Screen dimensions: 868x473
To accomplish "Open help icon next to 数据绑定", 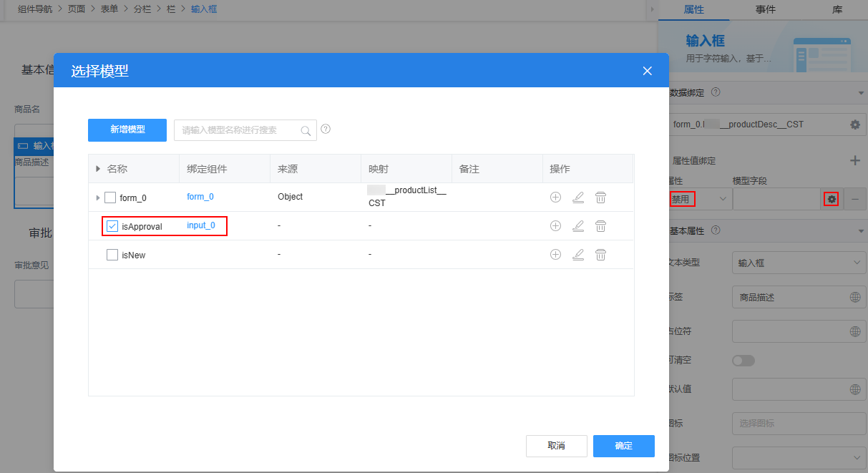I will pyautogui.click(x=716, y=92).
